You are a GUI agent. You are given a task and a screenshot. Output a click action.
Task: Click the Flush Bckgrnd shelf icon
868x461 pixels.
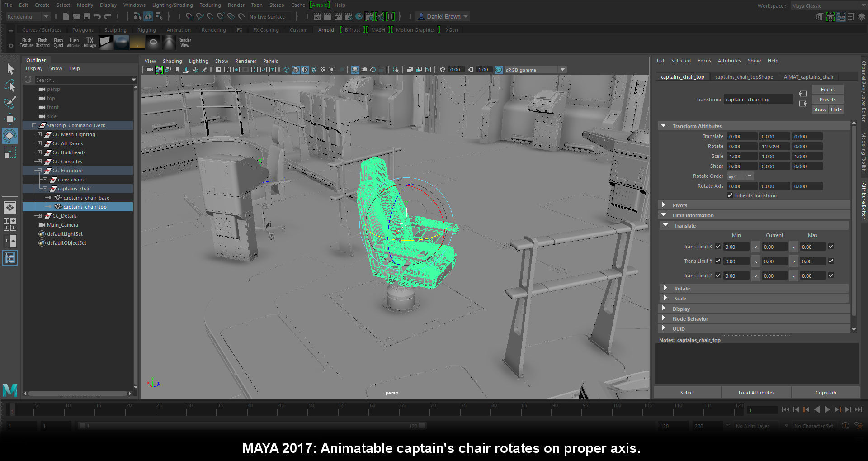(42, 43)
